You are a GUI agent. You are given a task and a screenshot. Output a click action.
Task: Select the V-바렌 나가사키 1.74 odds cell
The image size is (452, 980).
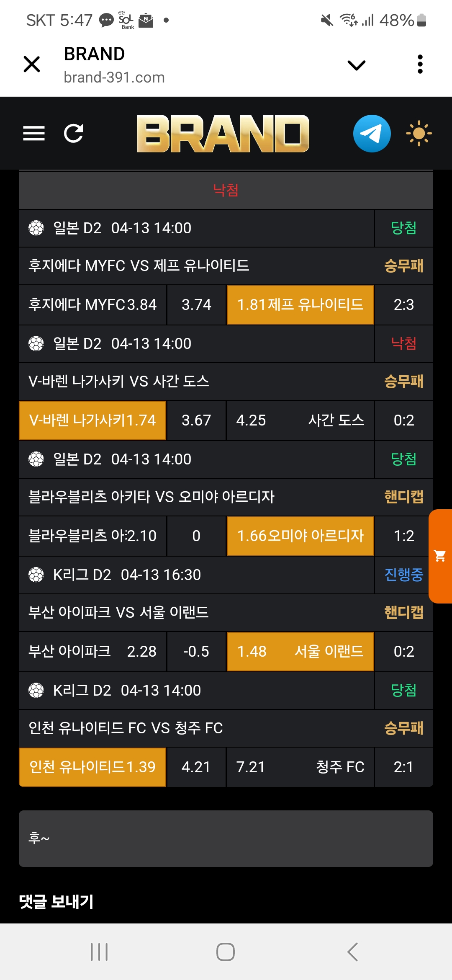(92, 420)
